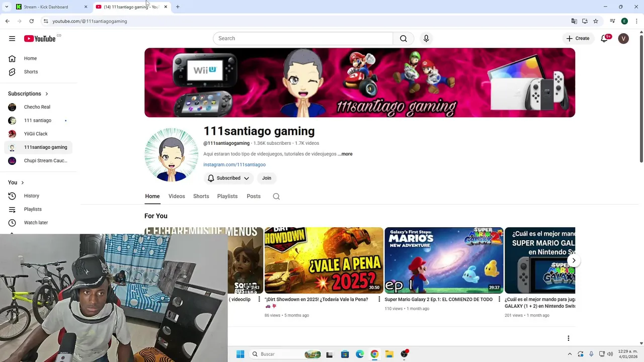
Task: Switch to the Shorts channel tab
Action: (201, 196)
